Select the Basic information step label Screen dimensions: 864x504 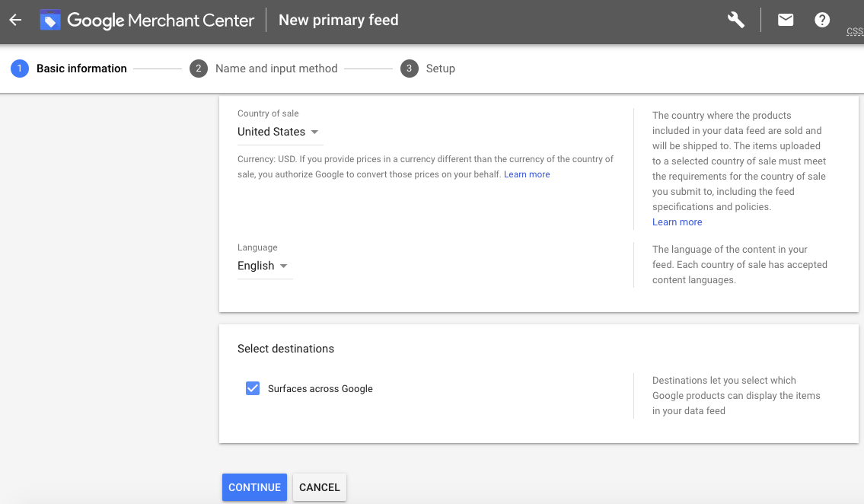(81, 69)
